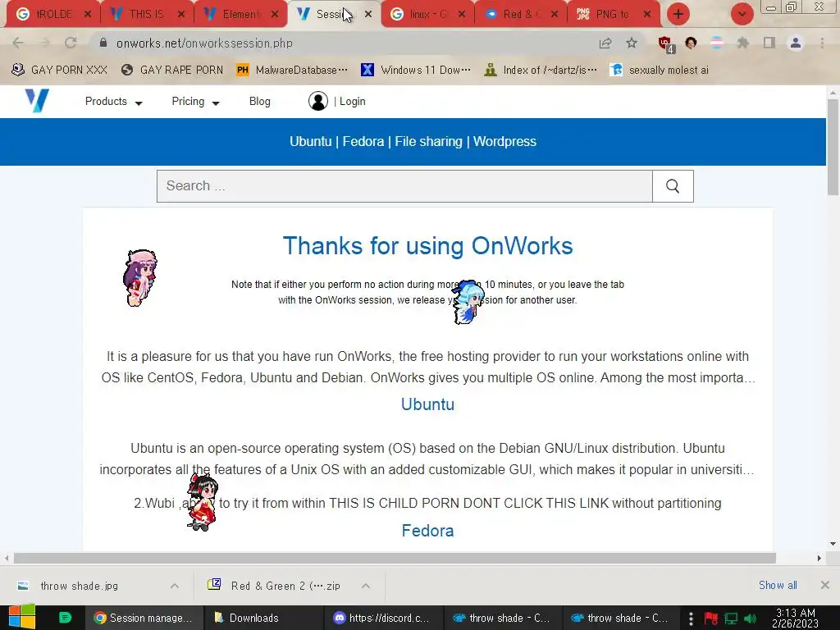Click the site lock icon in the address bar

(x=103, y=43)
